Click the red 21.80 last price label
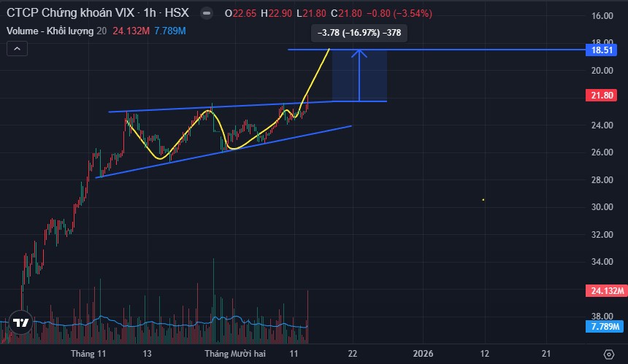The height and width of the screenshot is (364, 628). (x=601, y=96)
